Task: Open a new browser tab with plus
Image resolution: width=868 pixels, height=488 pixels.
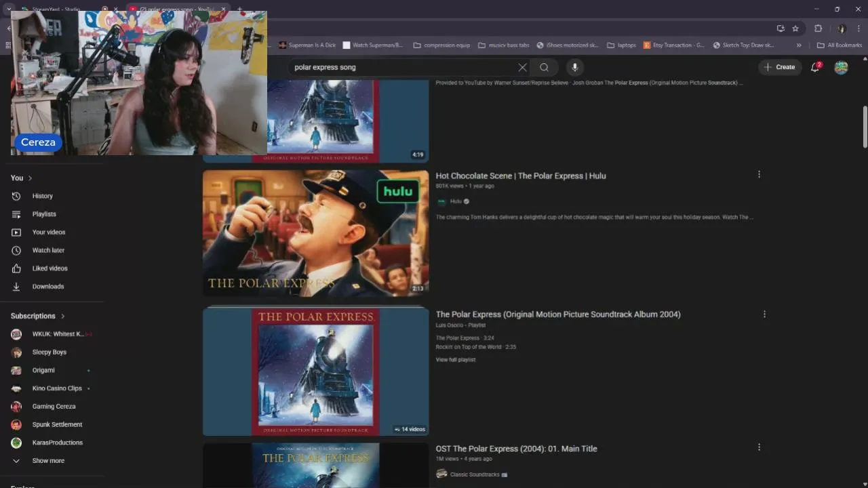Action: [x=239, y=9]
